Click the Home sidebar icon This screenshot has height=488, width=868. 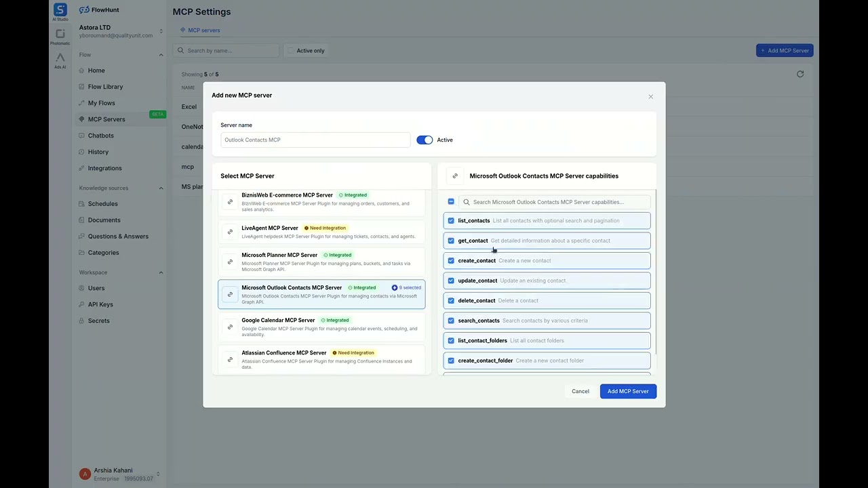82,70
